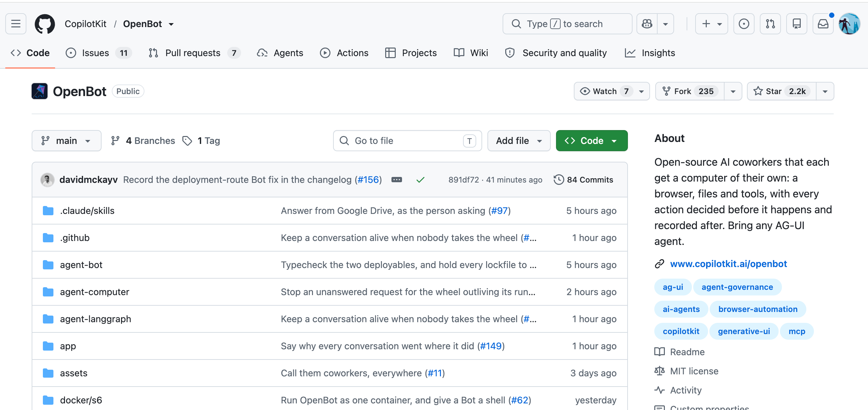The image size is (868, 410).
Task: Open the .github folder
Action: click(x=75, y=238)
